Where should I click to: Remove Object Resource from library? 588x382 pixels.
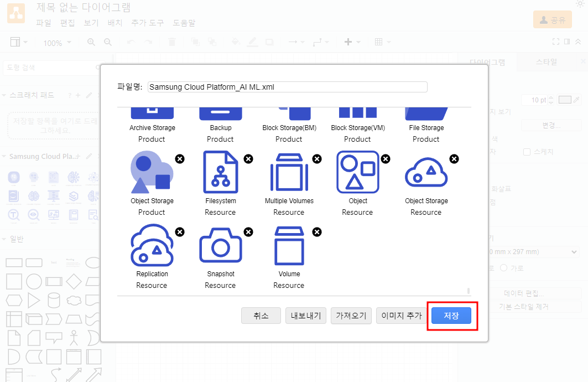[x=386, y=159]
